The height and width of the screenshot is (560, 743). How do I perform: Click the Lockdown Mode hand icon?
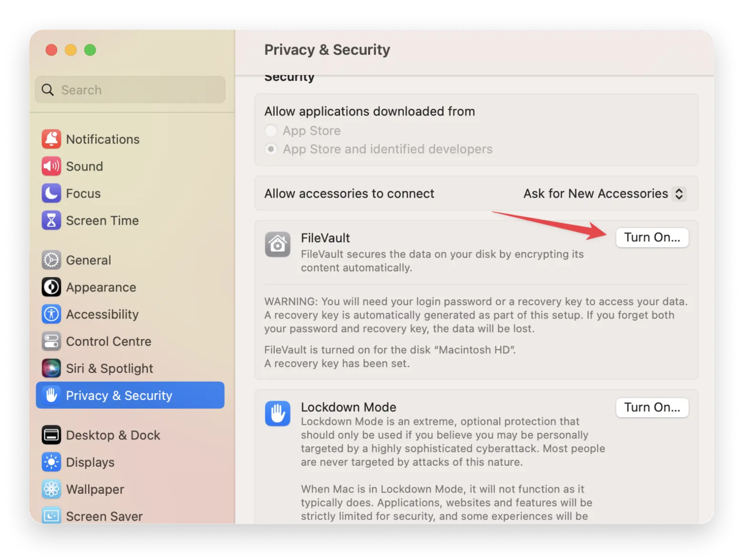click(x=278, y=413)
